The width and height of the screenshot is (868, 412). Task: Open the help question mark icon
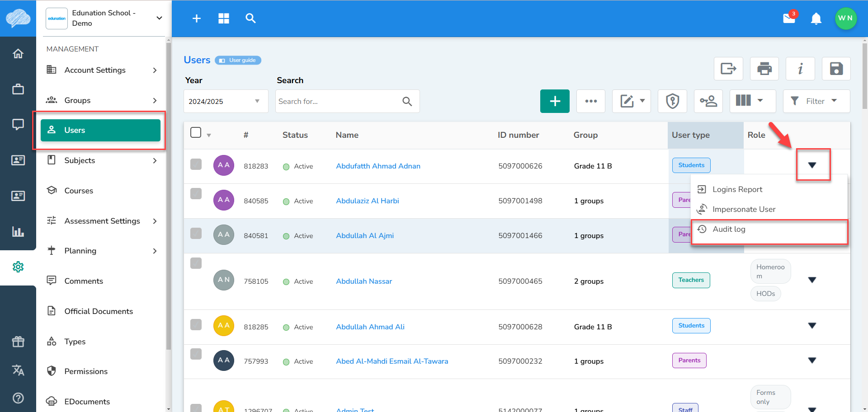pos(18,398)
